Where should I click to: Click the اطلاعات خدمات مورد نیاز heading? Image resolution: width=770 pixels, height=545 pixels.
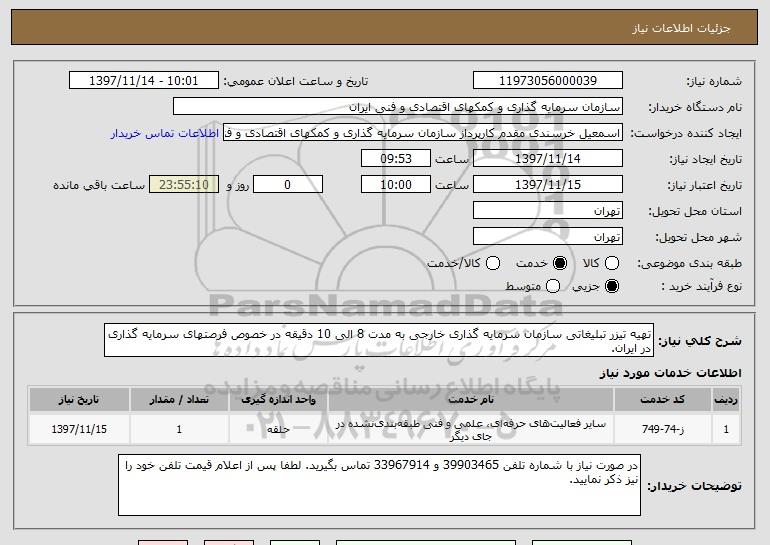(670, 373)
